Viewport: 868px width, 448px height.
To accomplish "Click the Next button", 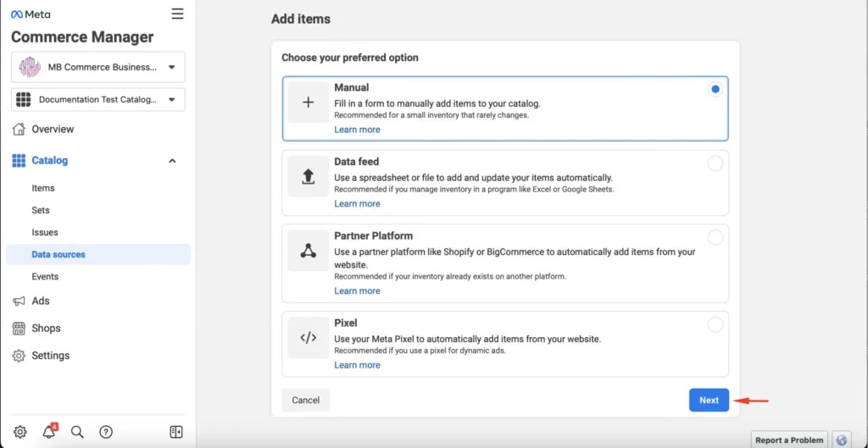I will coord(709,401).
